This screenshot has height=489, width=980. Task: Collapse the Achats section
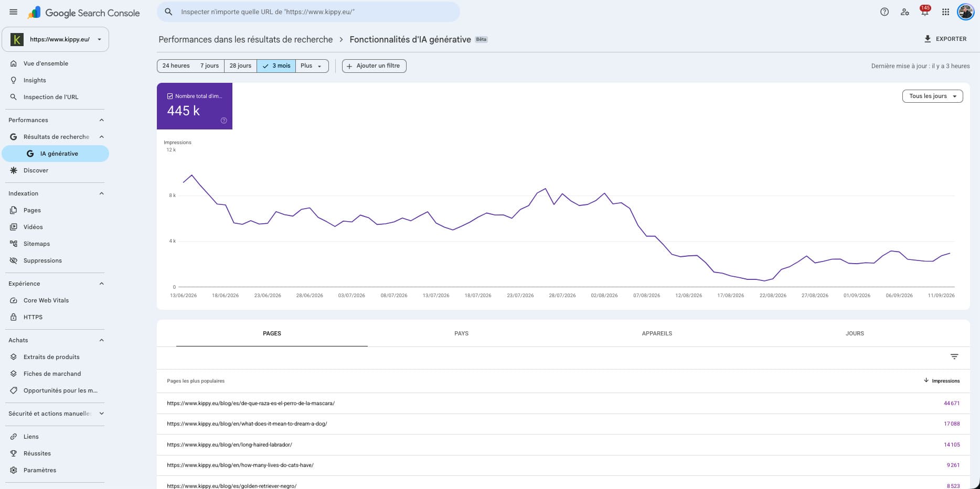102,340
